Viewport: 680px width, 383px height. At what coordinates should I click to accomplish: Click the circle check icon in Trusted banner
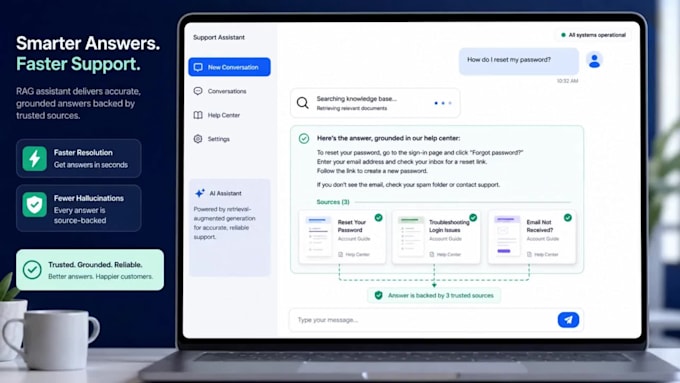tap(32, 270)
